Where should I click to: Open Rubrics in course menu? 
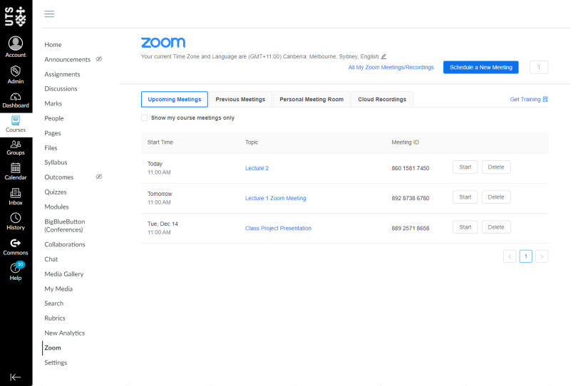click(x=55, y=318)
